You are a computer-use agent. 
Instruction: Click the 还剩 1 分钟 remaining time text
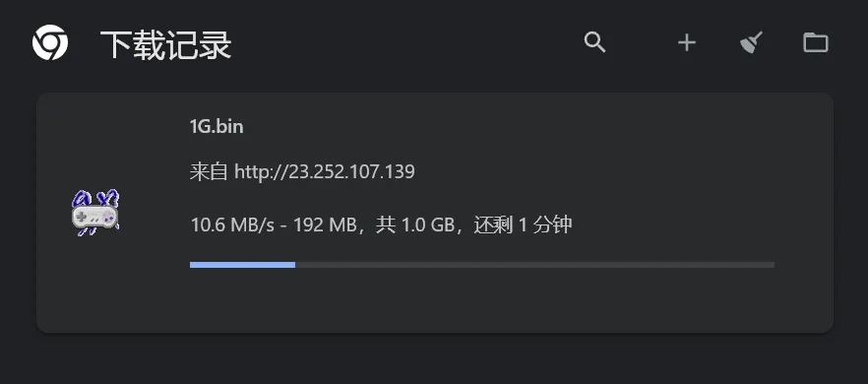[523, 225]
